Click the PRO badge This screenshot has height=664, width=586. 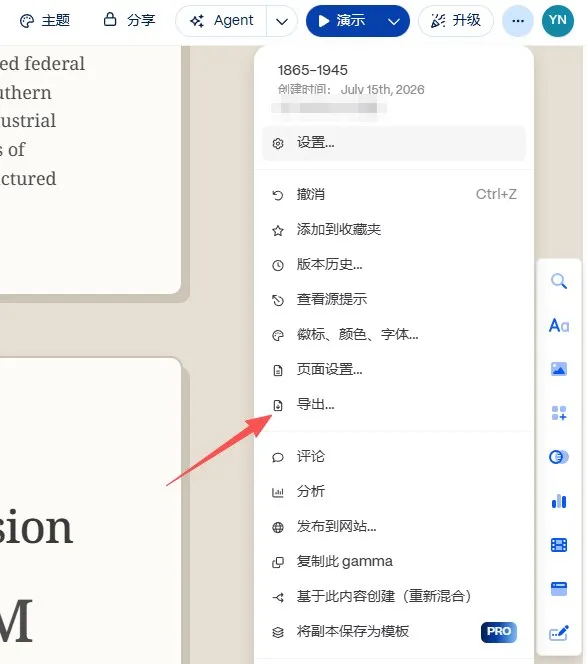[499, 632]
